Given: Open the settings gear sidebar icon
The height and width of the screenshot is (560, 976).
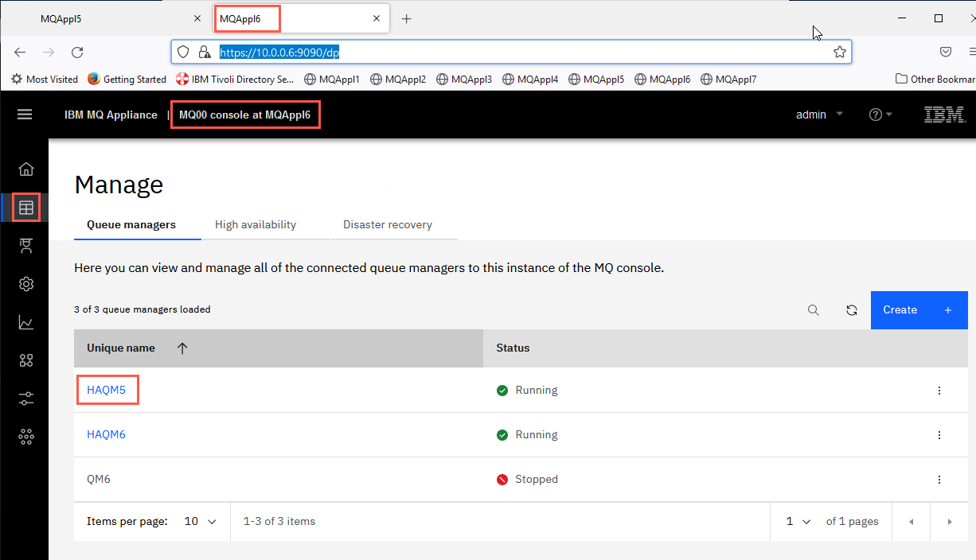Looking at the screenshot, I should [26, 284].
